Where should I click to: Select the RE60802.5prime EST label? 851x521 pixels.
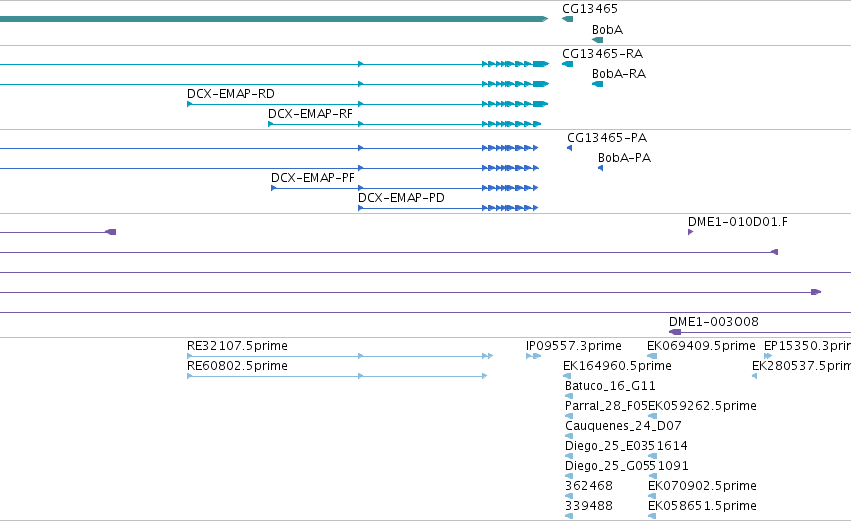click(x=237, y=366)
